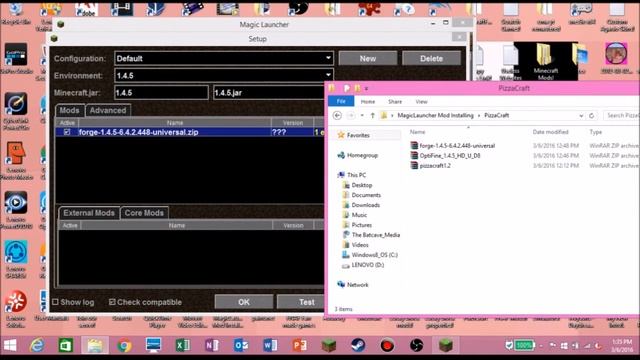Image resolution: width=640 pixels, height=360 pixels.
Task: Select This PC in navigation pane
Action: click(356, 175)
